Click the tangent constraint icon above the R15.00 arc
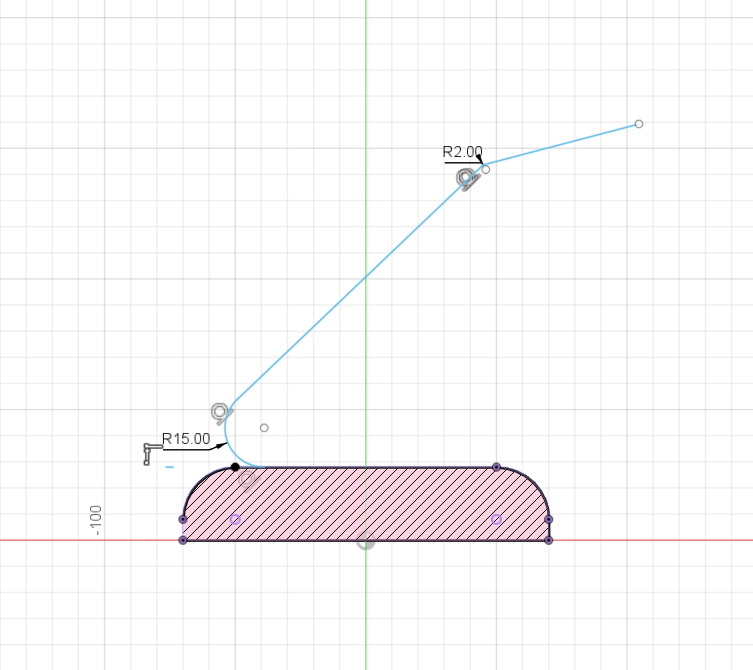753x670 pixels. (x=221, y=413)
